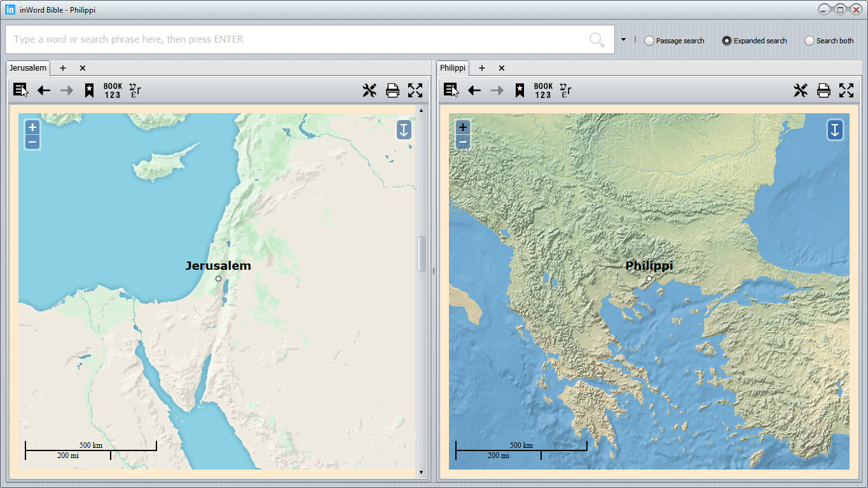Toggle the Jerusalem map download/collapse button
The height and width of the screenshot is (488, 868).
click(x=404, y=130)
